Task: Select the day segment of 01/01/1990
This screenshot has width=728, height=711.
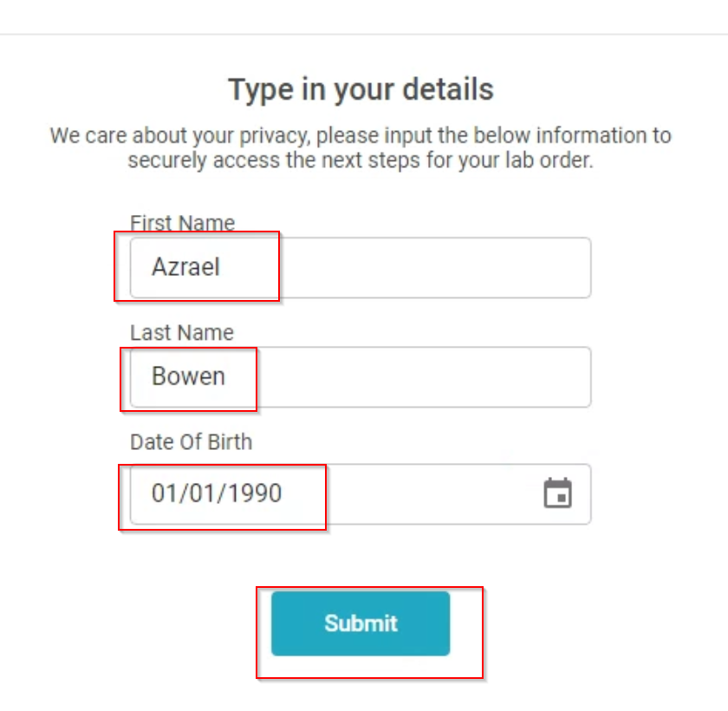Action: pyautogui.click(x=201, y=493)
